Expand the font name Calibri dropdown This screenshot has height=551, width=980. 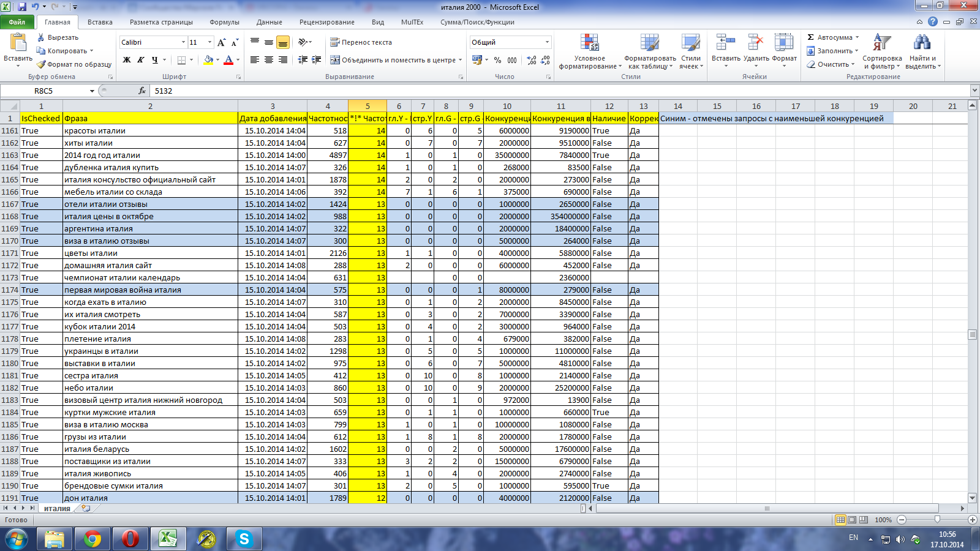[x=183, y=42]
